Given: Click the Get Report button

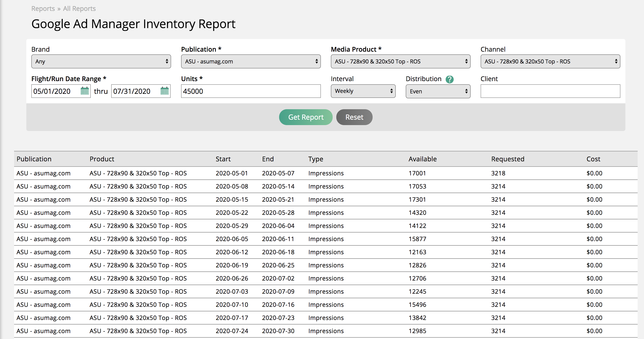Looking at the screenshot, I should coord(306,117).
